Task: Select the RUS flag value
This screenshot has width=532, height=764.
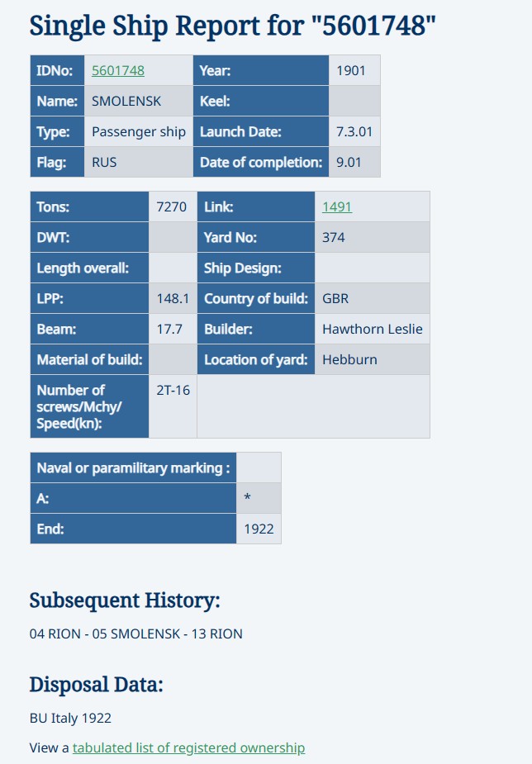Action: coord(104,162)
